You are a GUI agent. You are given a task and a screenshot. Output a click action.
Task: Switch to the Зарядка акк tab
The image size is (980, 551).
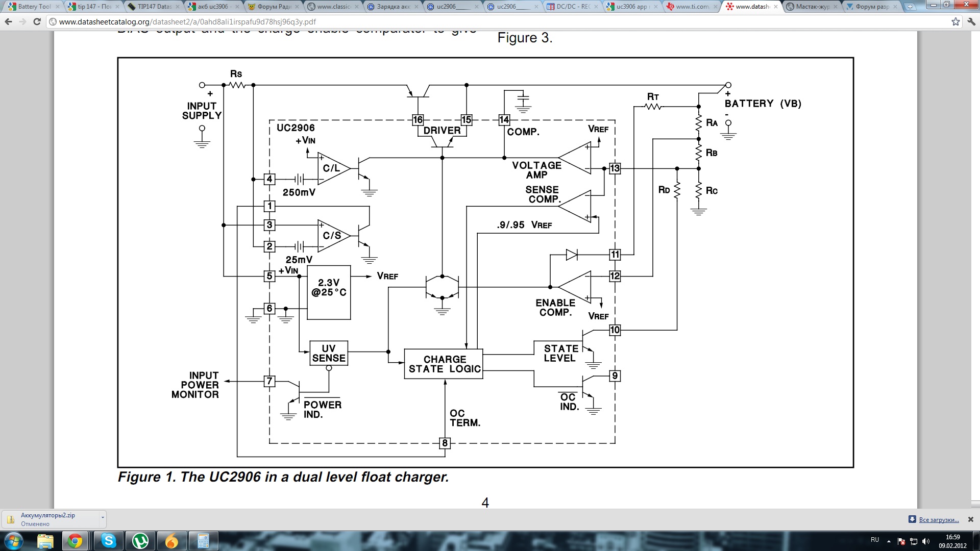pyautogui.click(x=393, y=7)
